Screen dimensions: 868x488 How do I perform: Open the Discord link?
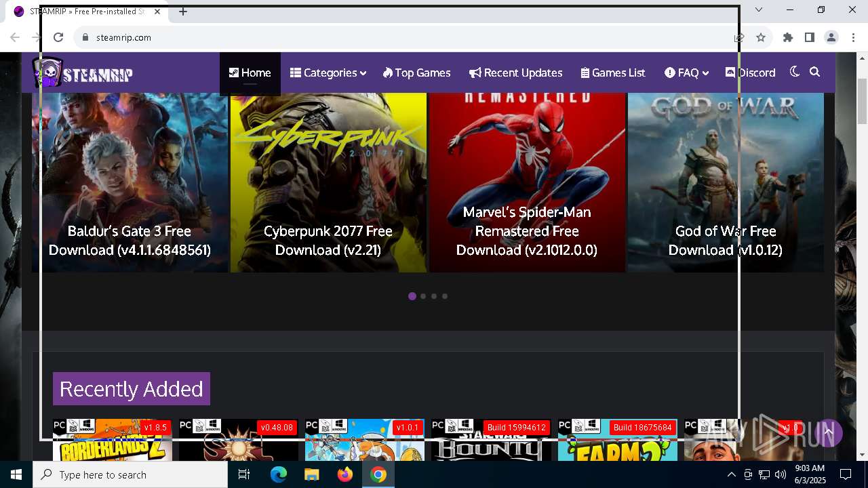pos(750,73)
